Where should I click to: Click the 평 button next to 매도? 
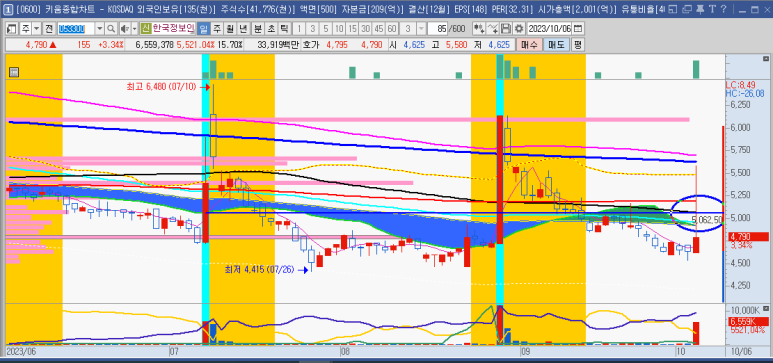(x=578, y=45)
